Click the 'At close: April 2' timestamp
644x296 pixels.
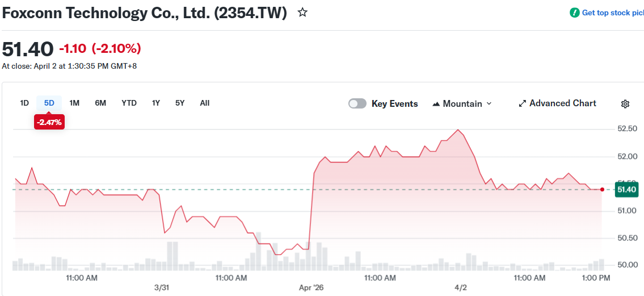click(69, 66)
